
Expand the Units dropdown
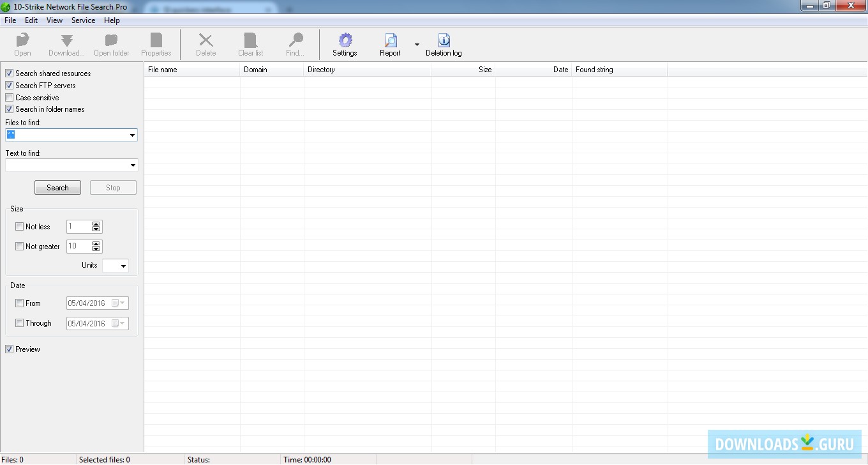click(123, 265)
